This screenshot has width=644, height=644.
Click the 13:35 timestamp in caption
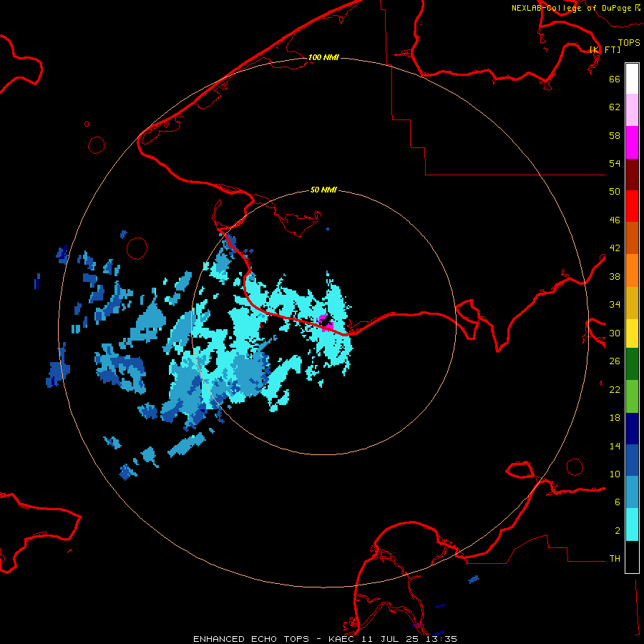(441, 639)
